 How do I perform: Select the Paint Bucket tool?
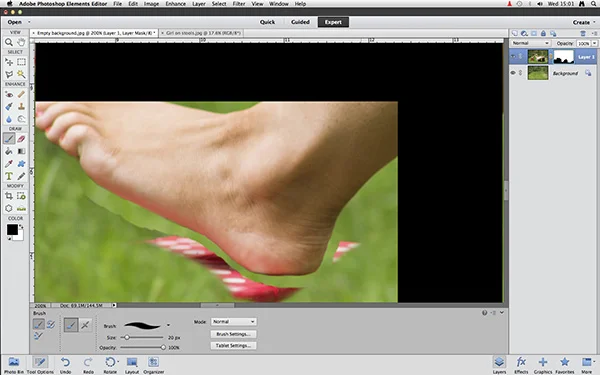pyautogui.click(x=9, y=151)
